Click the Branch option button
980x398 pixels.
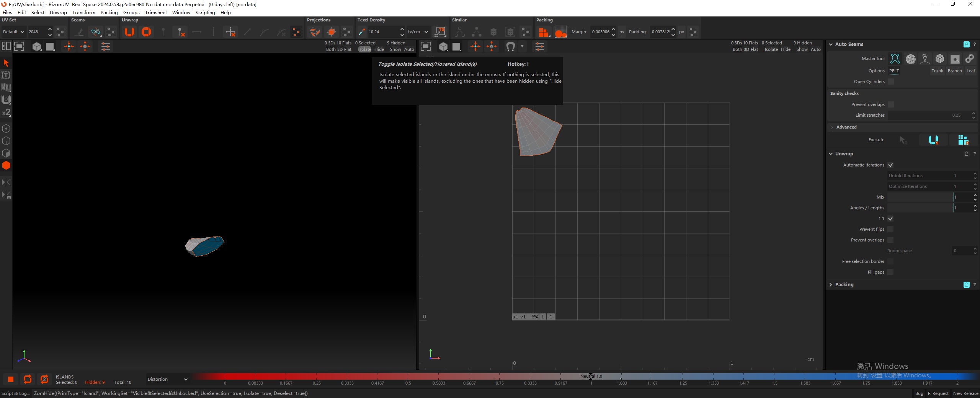click(x=954, y=71)
